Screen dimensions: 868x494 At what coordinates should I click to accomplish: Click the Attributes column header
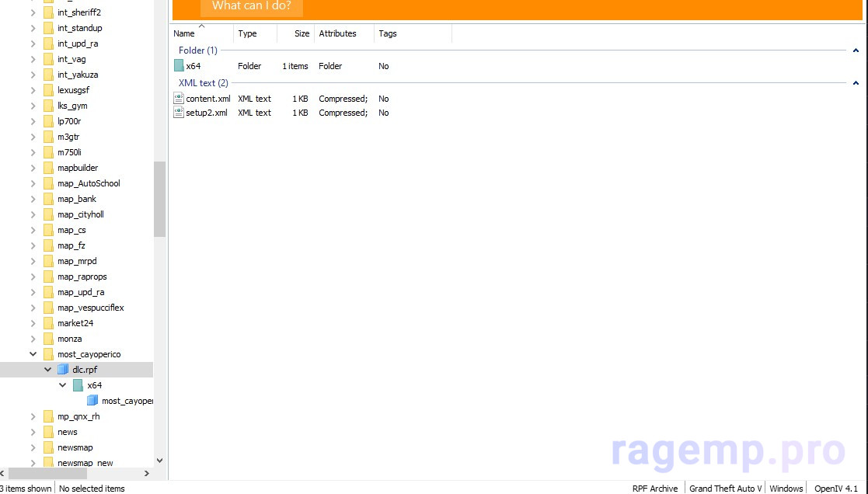coord(337,34)
